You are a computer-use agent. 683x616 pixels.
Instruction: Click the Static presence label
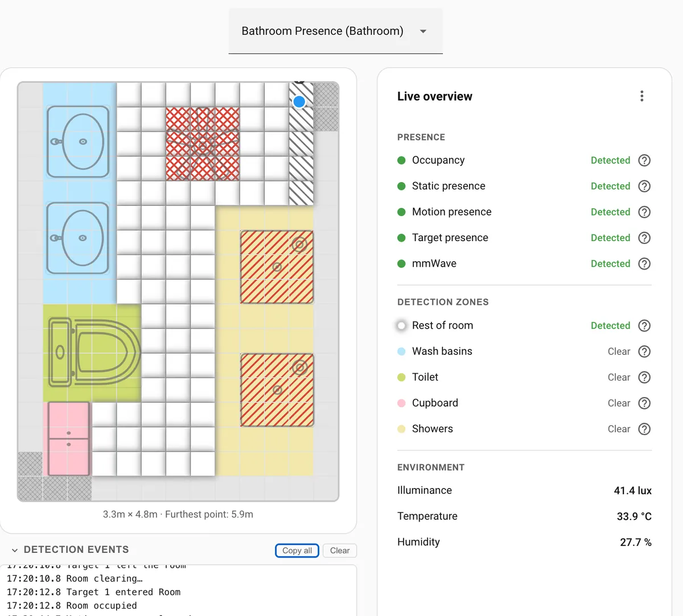point(449,186)
